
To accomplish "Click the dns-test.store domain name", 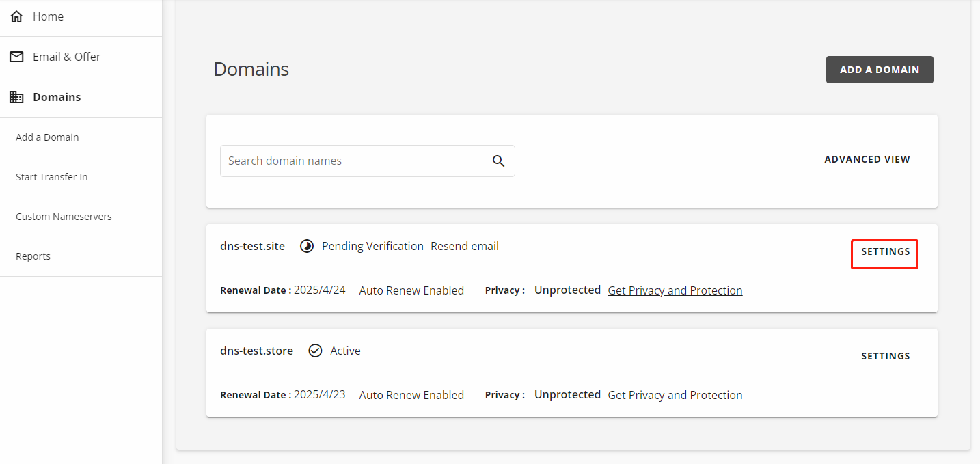I will (256, 351).
